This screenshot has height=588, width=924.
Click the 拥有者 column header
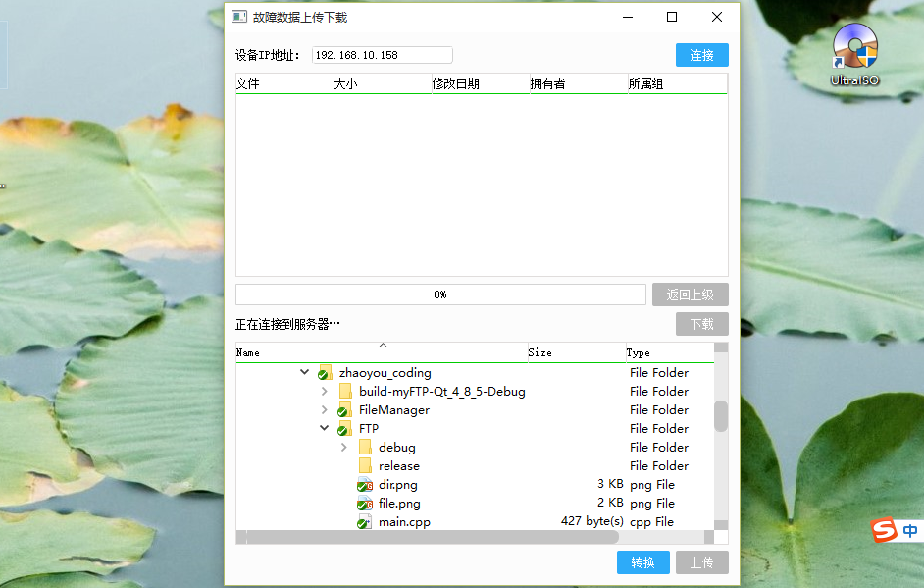578,83
